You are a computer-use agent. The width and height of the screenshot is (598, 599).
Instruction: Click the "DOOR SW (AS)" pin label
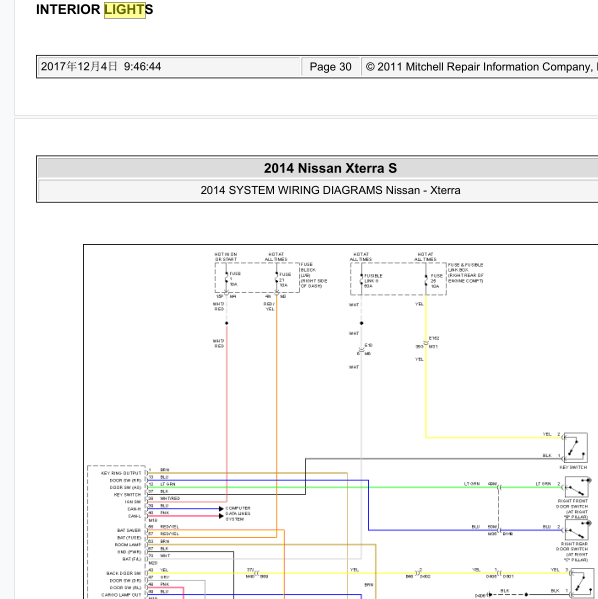(125, 487)
